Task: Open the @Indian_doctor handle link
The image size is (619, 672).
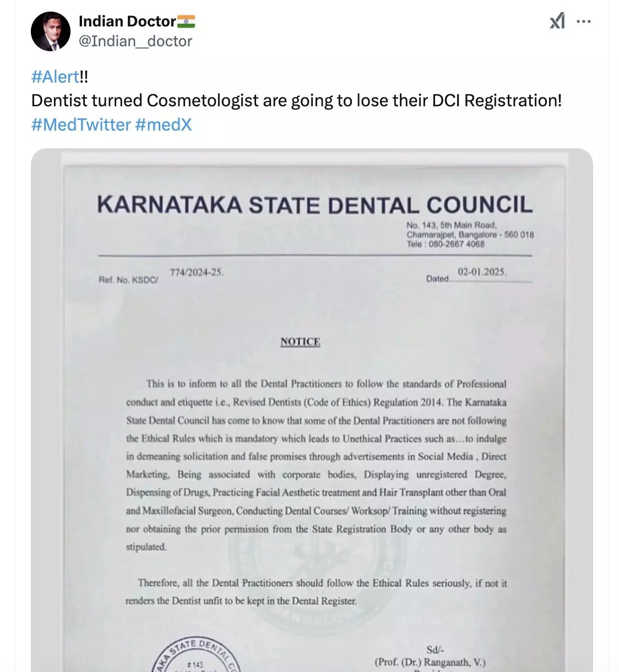Action: [x=135, y=41]
